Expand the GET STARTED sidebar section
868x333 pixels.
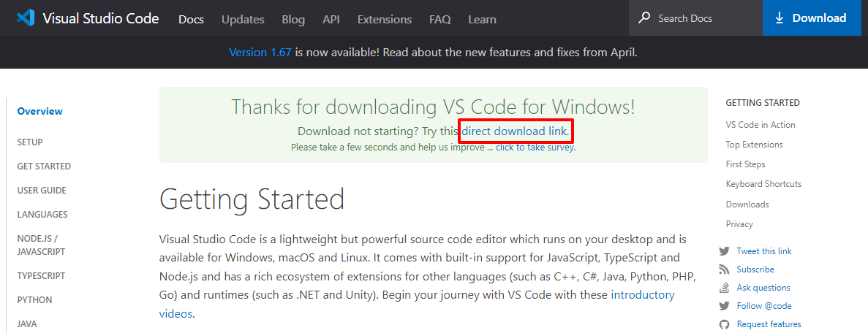tap(44, 166)
